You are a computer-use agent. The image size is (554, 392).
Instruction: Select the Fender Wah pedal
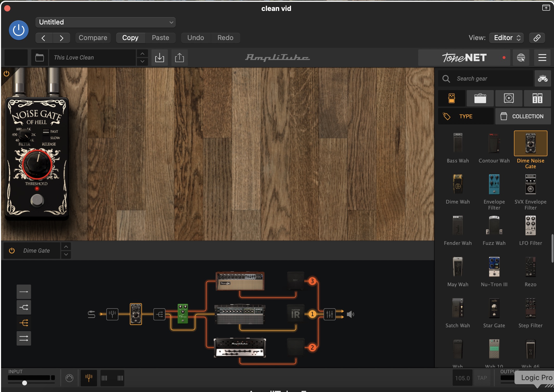(x=458, y=231)
